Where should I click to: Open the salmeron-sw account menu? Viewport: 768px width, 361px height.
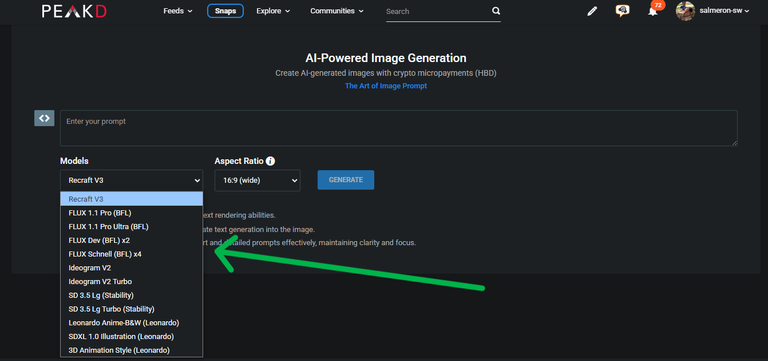(x=724, y=11)
